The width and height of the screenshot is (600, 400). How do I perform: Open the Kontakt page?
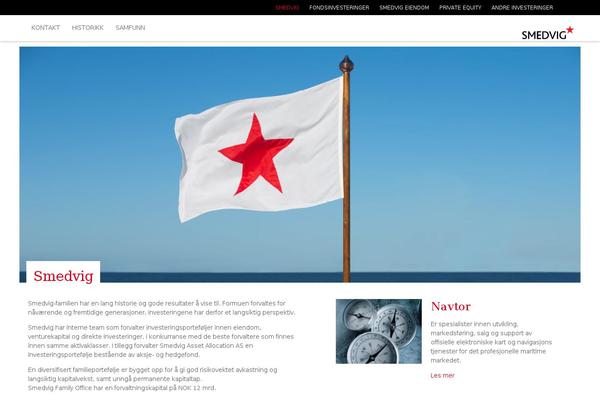[46, 28]
